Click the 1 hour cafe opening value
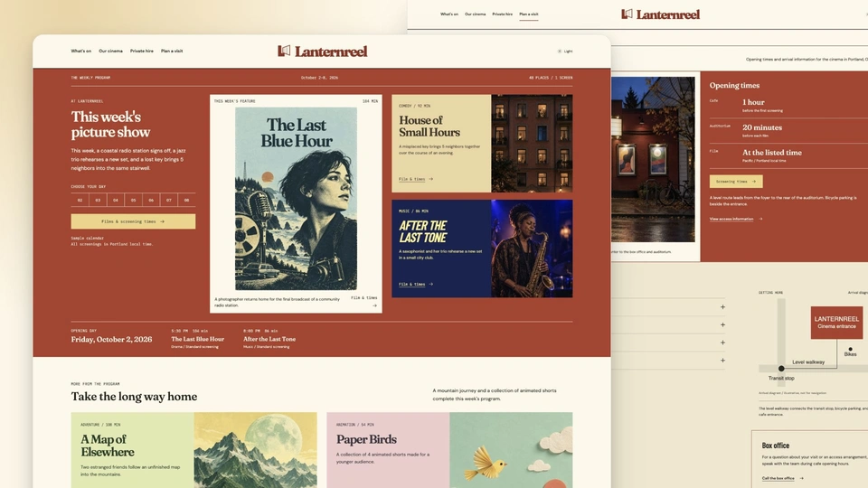 [x=753, y=102]
